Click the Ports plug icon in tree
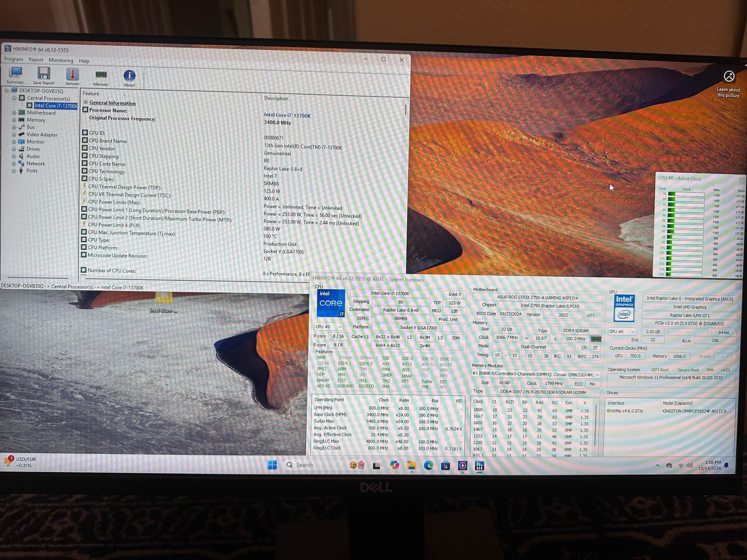Image resolution: width=747 pixels, height=560 pixels. click(21, 171)
